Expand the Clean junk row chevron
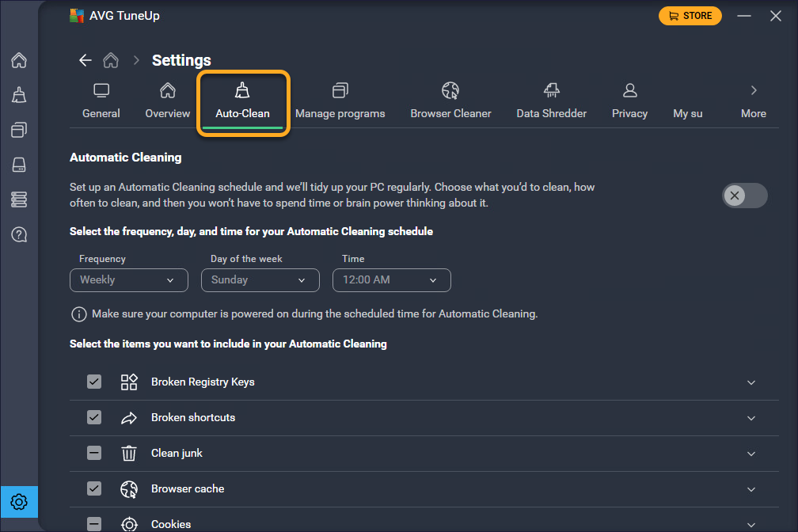 click(751, 454)
